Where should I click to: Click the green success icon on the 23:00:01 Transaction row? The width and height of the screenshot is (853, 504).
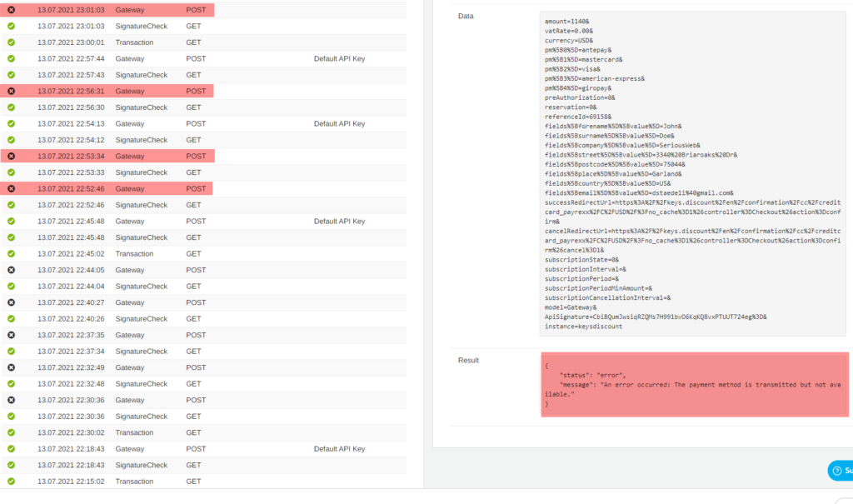tap(11, 42)
